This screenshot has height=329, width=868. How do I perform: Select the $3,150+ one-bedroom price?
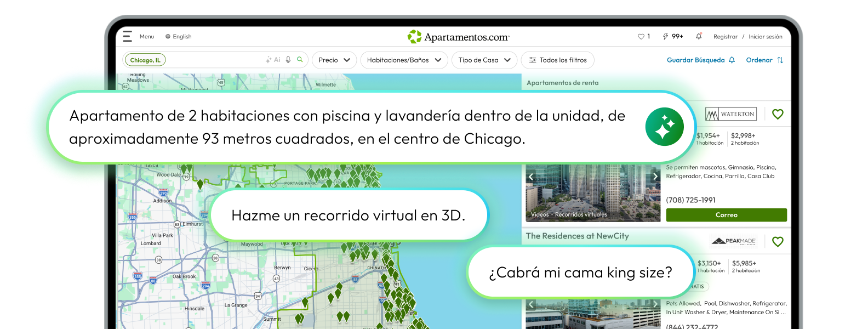coord(711,266)
